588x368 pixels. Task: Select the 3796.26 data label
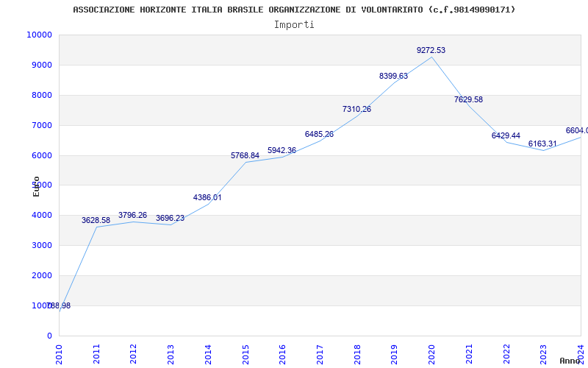click(133, 216)
